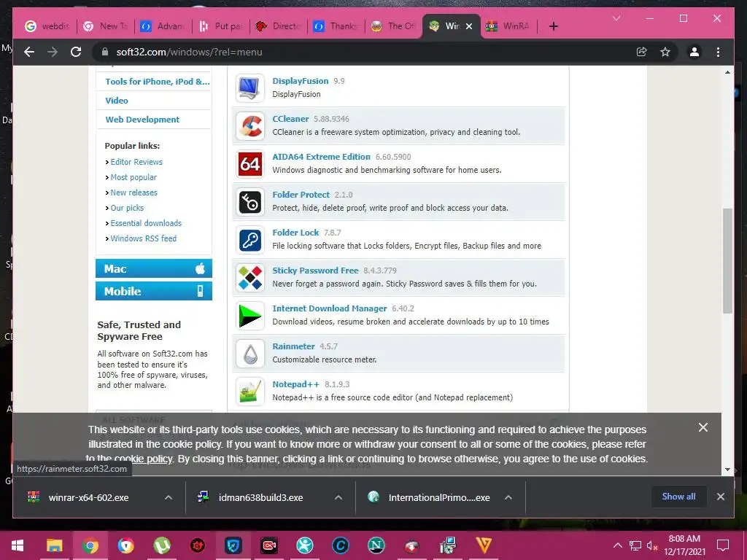
Task: Switch to the New Tab tab
Action: coord(106,26)
